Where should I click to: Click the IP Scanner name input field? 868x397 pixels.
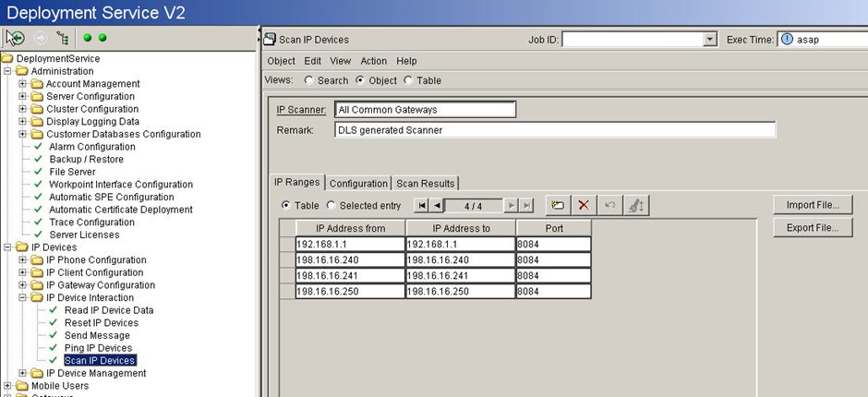pos(425,110)
